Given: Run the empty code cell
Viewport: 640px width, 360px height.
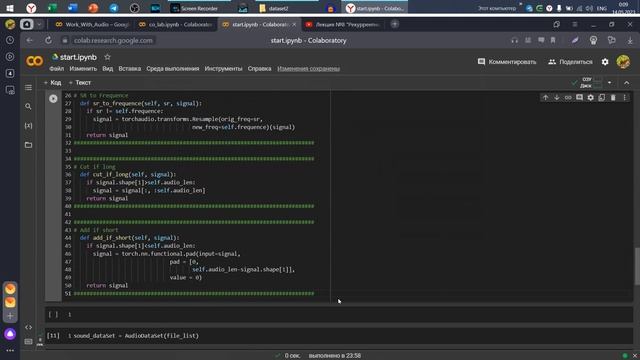Looking at the screenshot, I should tap(53, 315).
